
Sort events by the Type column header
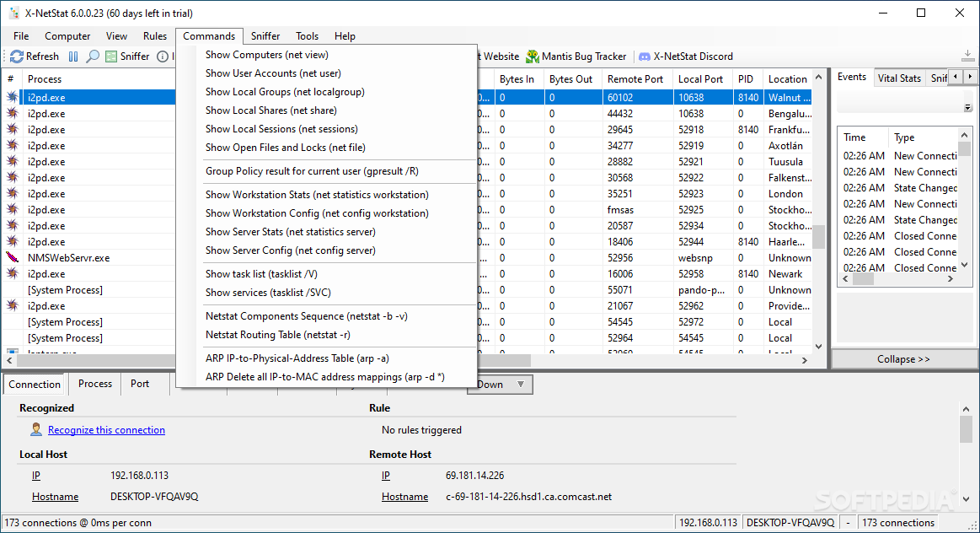924,137
